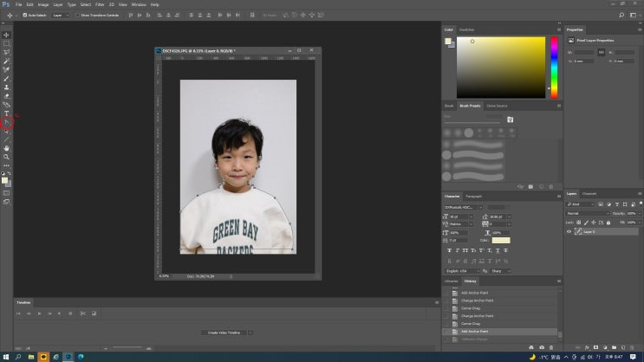This screenshot has height=362, width=644.
Task: Select the Move tool in the toolbar
Action: point(7,35)
